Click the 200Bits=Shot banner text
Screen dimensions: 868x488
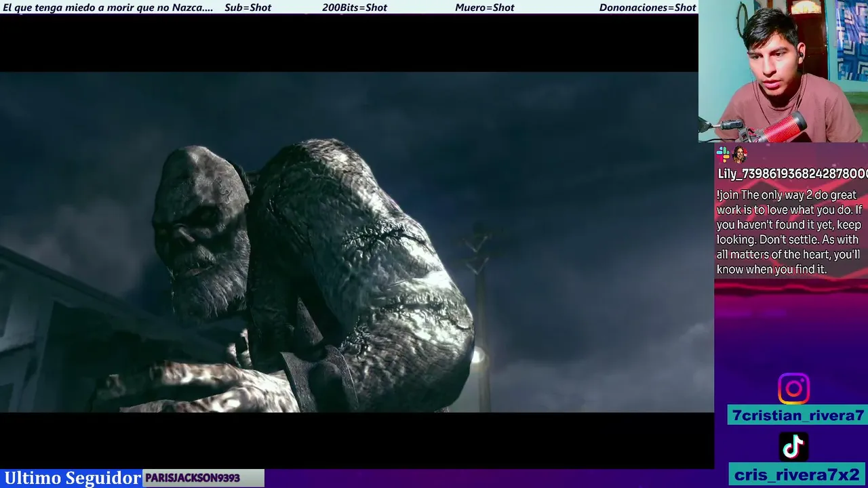pos(355,7)
